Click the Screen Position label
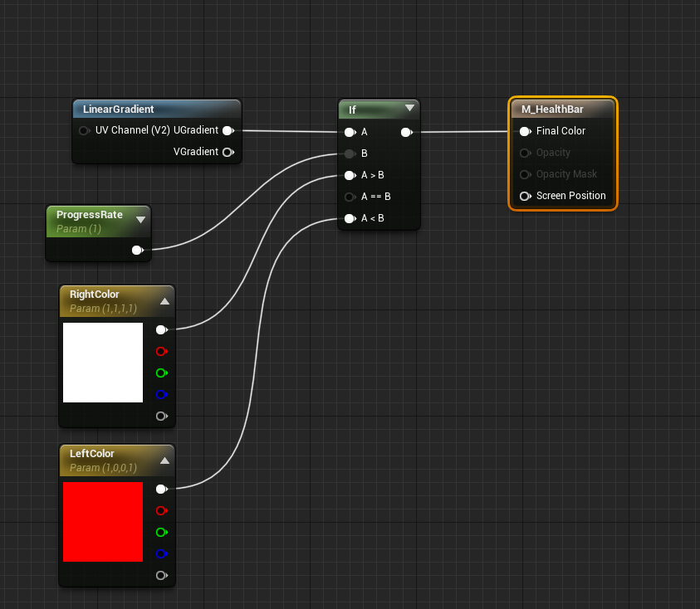The width and height of the screenshot is (700, 609). click(571, 196)
